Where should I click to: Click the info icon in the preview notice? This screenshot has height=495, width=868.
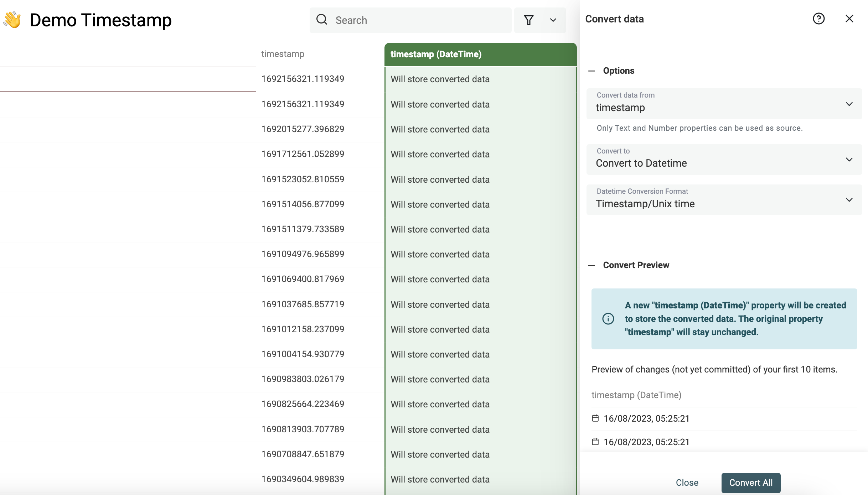coord(608,319)
